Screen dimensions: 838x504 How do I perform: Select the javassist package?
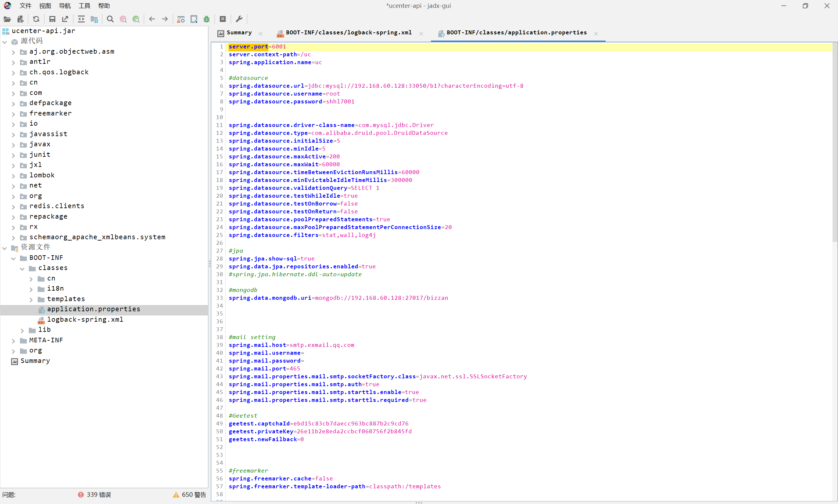[x=48, y=134]
